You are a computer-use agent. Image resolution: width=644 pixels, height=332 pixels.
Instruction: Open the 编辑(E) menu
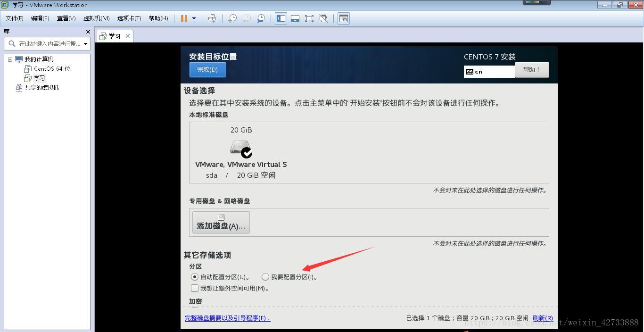pos(40,18)
